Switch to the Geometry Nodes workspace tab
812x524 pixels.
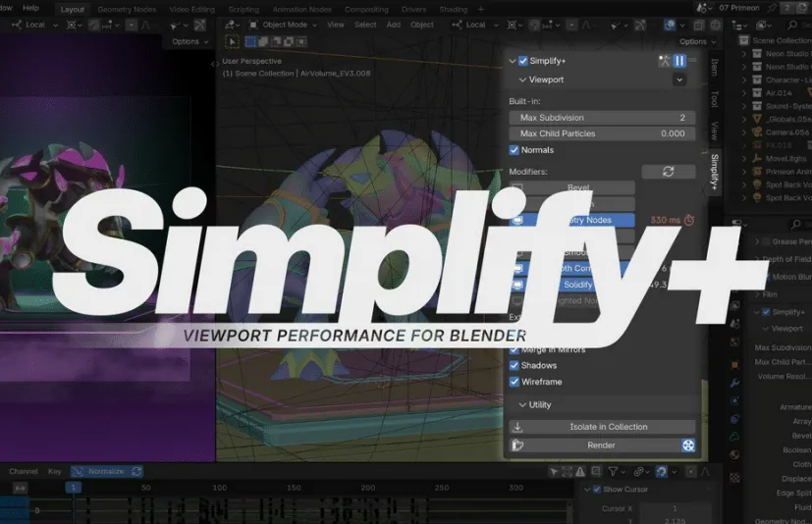pyautogui.click(x=127, y=9)
